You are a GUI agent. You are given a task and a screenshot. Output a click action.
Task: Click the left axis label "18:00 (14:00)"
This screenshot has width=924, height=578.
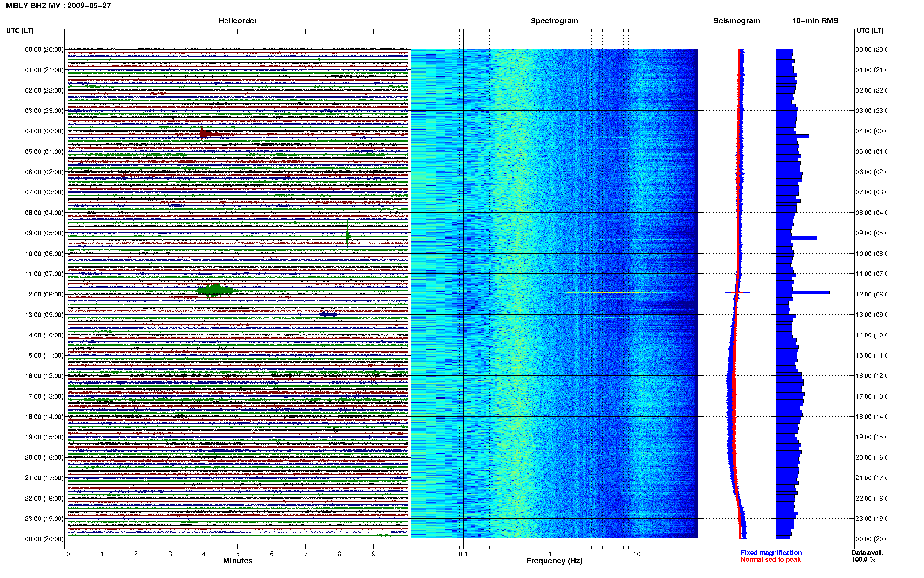click(x=44, y=417)
